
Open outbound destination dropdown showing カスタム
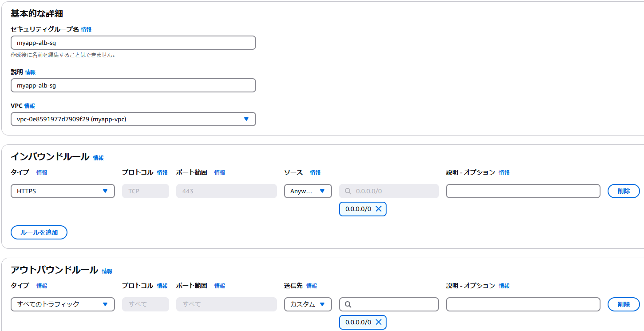(308, 304)
